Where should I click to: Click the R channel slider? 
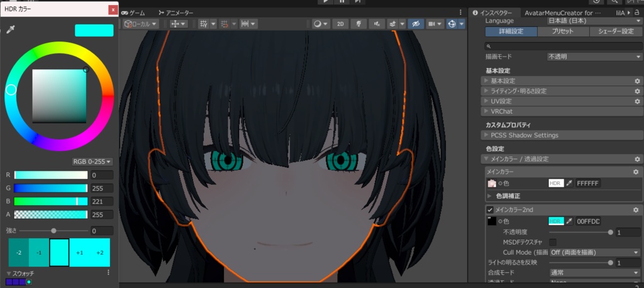[51, 175]
